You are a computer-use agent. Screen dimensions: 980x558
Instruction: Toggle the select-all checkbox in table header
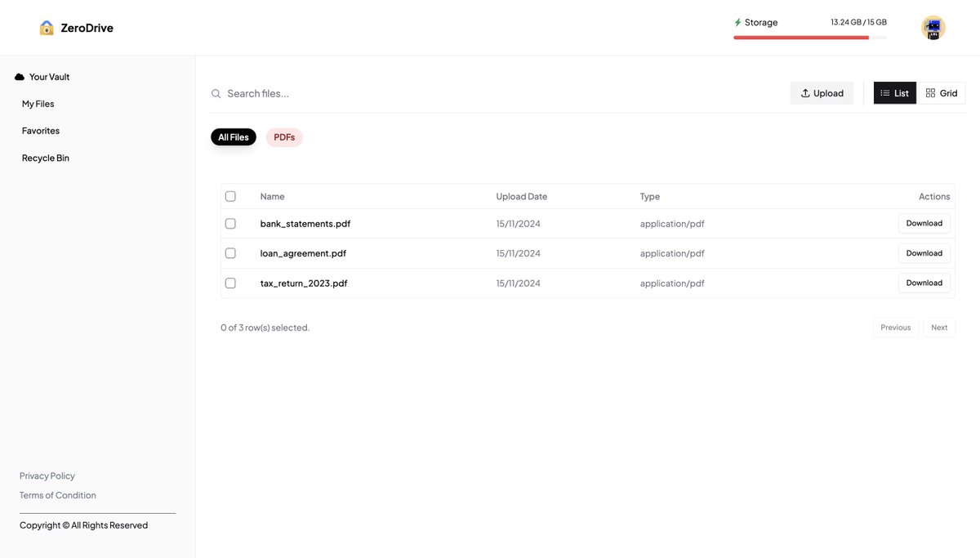[230, 196]
